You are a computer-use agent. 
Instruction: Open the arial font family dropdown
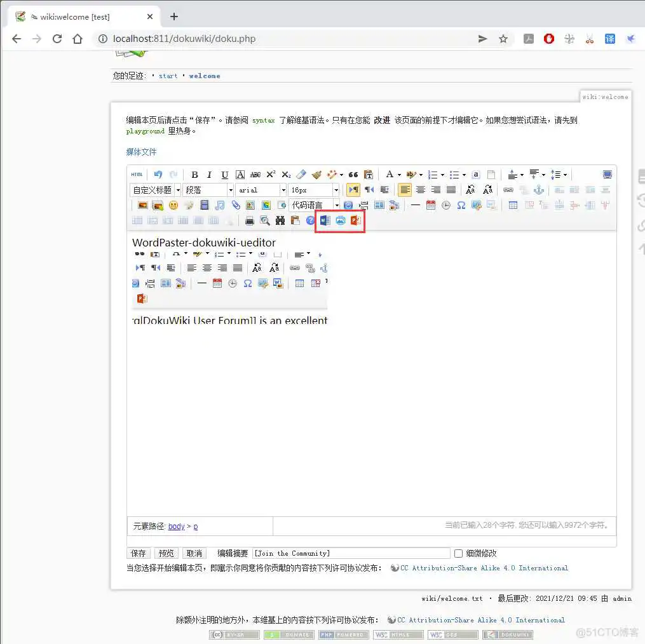click(x=259, y=189)
